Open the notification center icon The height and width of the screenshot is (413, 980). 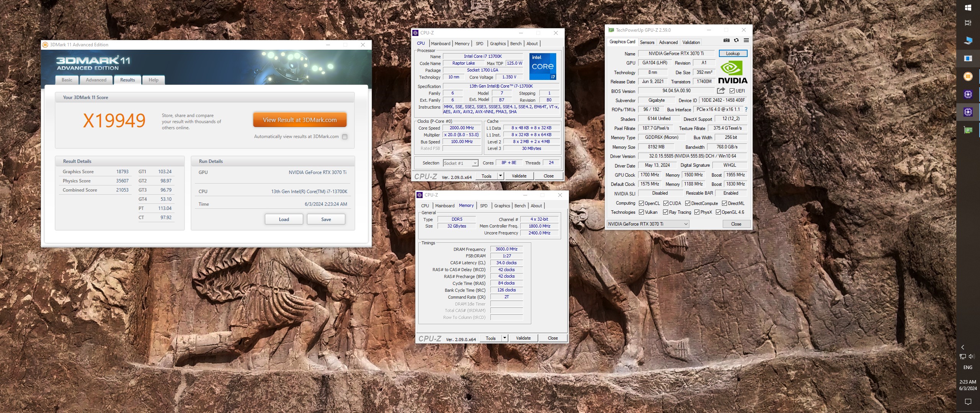tap(968, 402)
